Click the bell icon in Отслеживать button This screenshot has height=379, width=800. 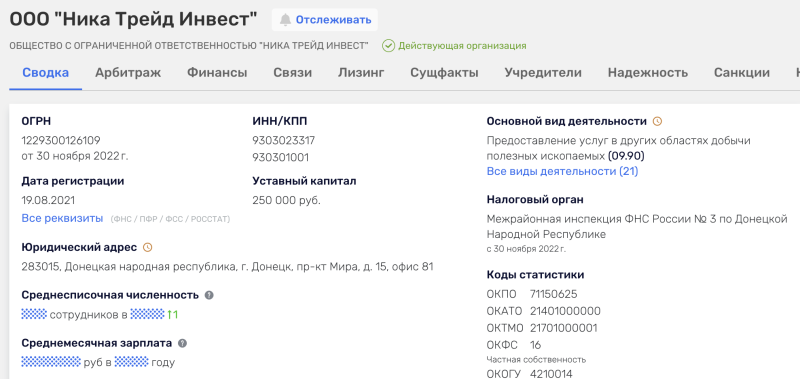285,20
